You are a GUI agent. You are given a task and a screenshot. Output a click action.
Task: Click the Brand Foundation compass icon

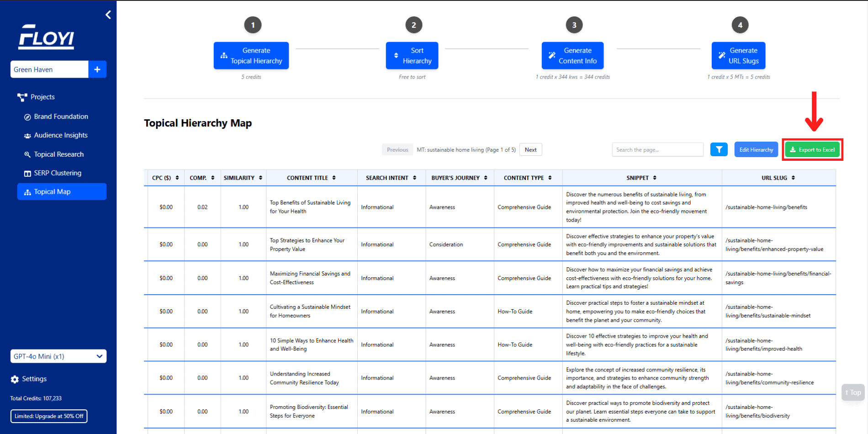point(27,117)
